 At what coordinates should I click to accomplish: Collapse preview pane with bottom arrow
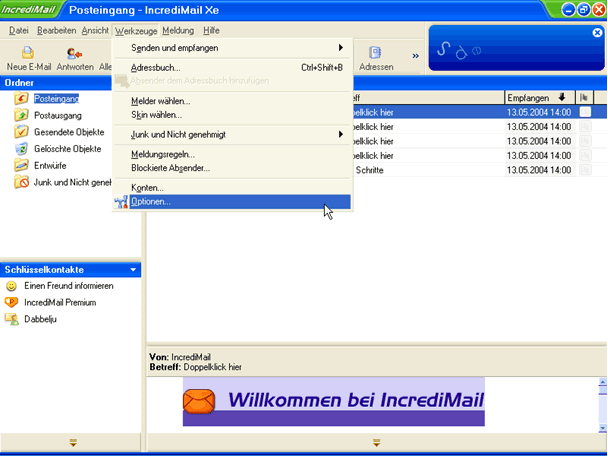(x=377, y=442)
